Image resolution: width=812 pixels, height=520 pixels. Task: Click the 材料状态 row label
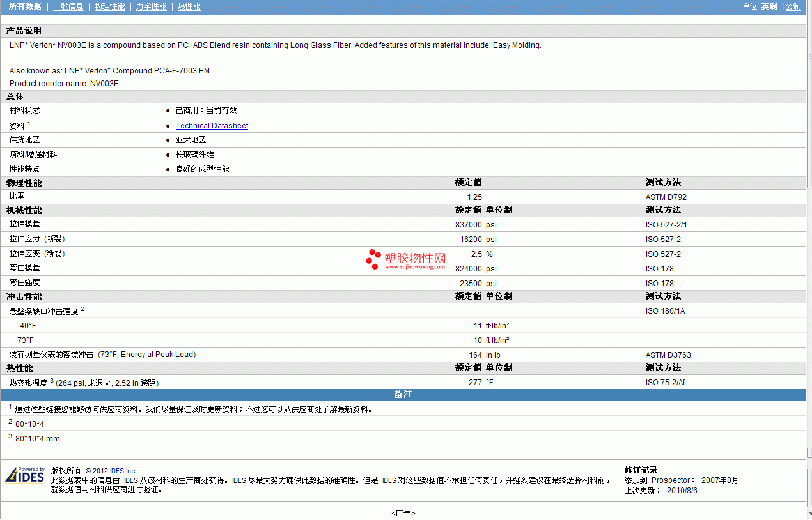coord(24,111)
